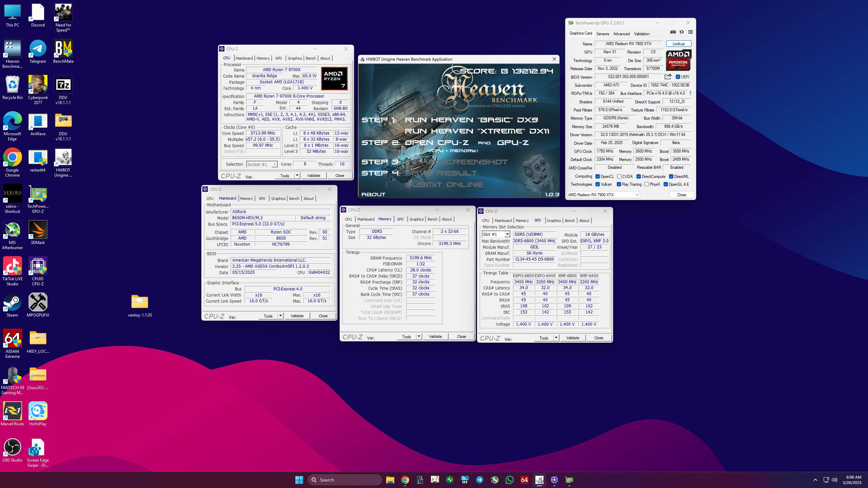Click the Lookup button in GPU-Z
Image resolution: width=868 pixels, height=488 pixels.
tap(678, 44)
